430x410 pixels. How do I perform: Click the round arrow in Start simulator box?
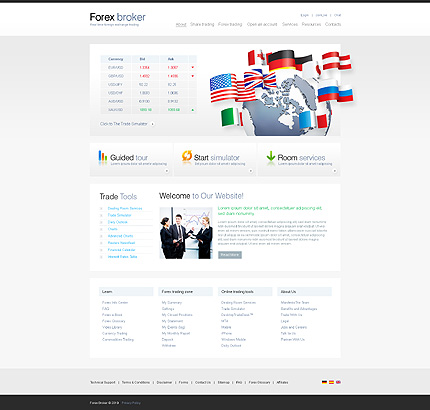tap(251, 171)
